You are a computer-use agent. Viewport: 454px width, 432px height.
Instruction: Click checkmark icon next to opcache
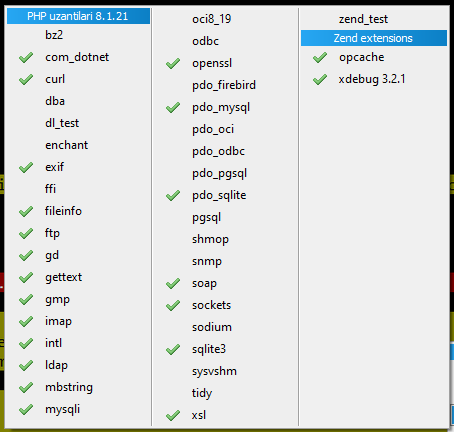(320, 57)
